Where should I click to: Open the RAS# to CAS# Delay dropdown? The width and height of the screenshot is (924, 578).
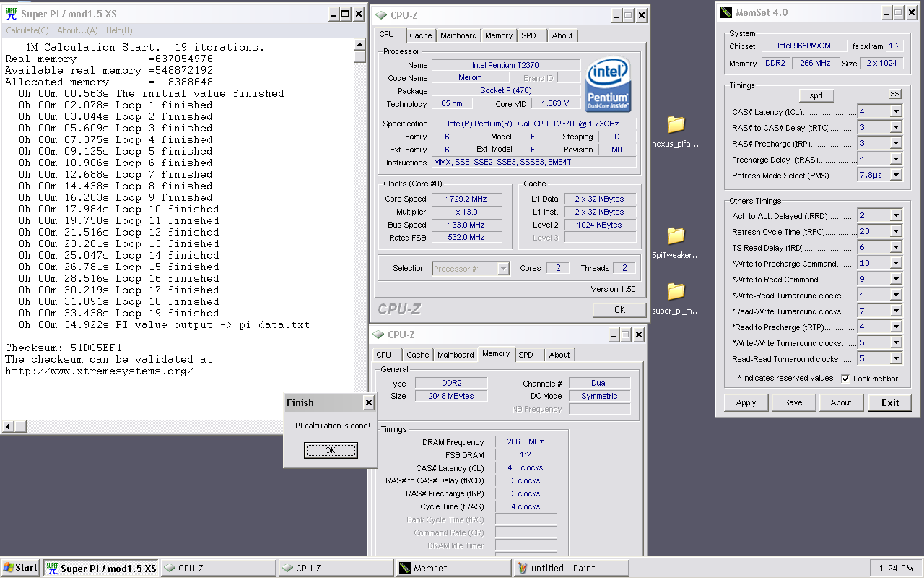coord(896,128)
